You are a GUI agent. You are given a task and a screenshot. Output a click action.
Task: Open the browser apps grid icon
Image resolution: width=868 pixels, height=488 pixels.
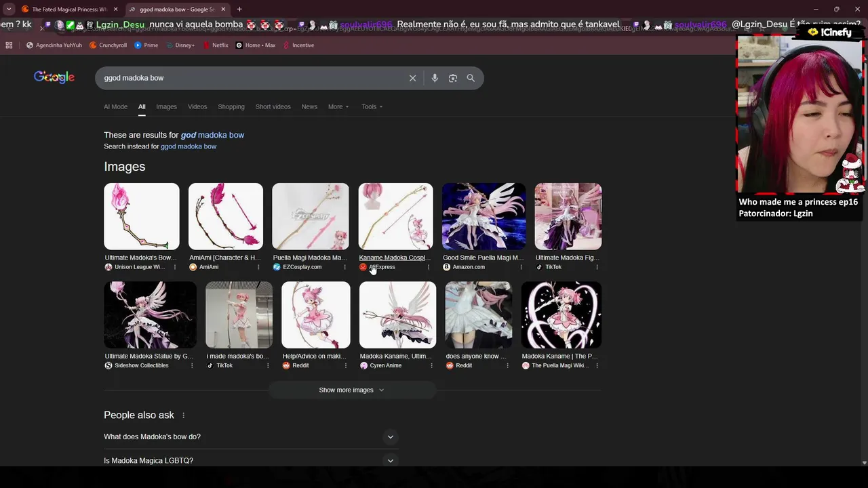(9, 45)
